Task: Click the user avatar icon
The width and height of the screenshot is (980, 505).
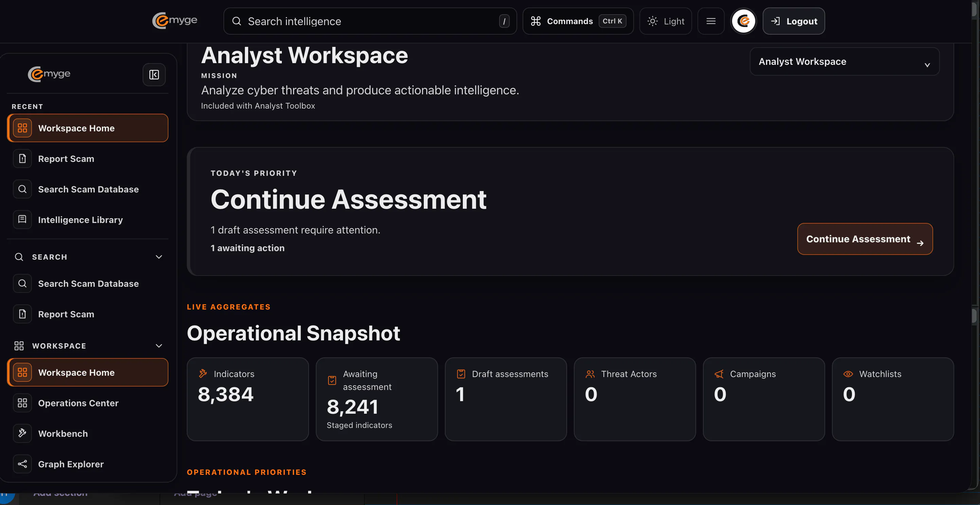Action: (x=743, y=21)
